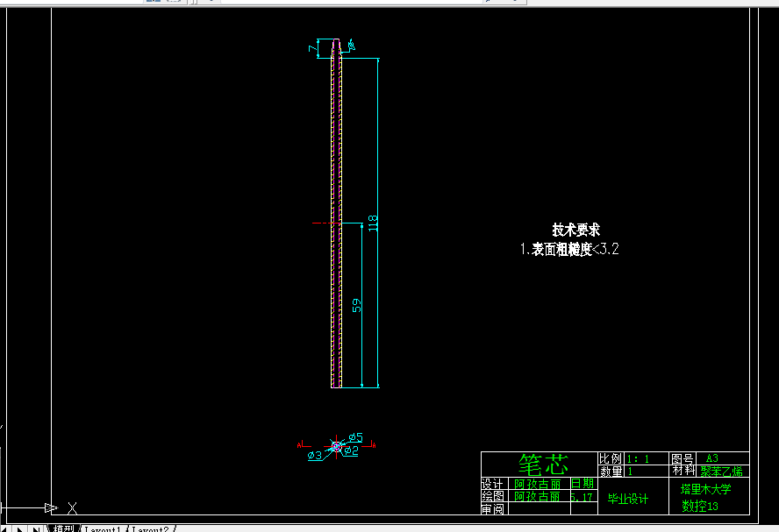Select the 比例 label cell

[611, 458]
